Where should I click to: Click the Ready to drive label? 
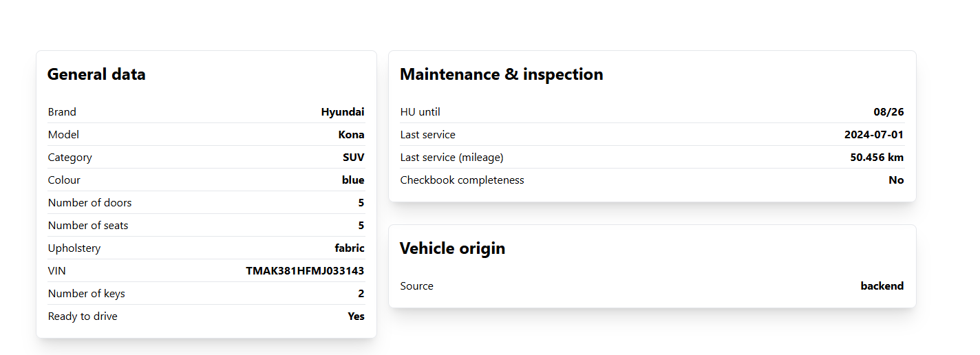[83, 316]
